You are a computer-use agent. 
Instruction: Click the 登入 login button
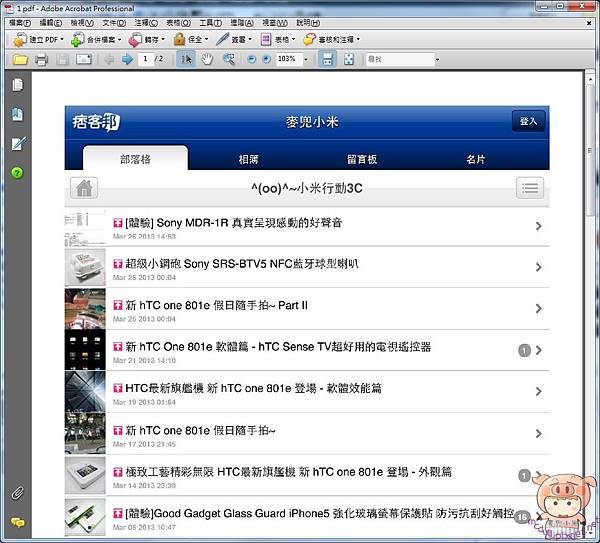click(x=528, y=121)
